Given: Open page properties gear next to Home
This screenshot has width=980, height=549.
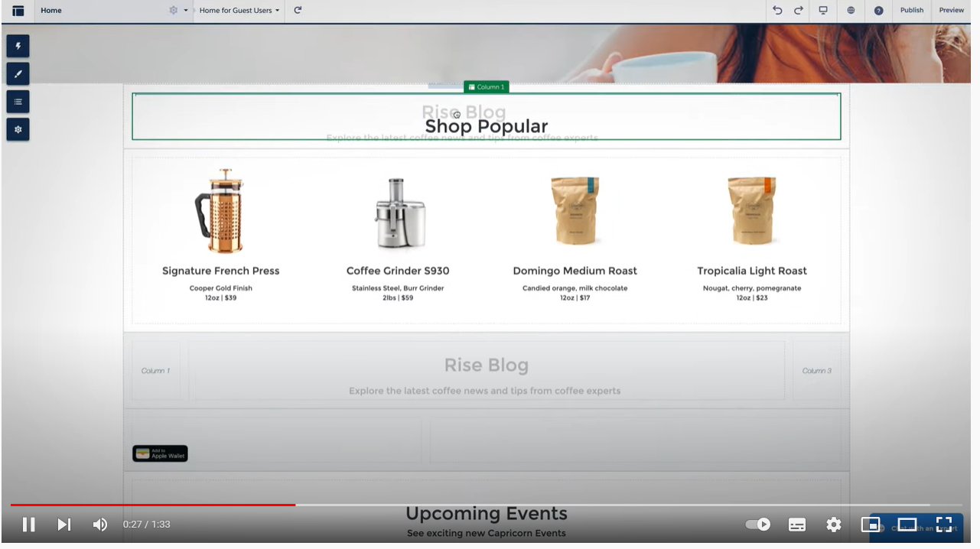Looking at the screenshot, I should (x=174, y=11).
